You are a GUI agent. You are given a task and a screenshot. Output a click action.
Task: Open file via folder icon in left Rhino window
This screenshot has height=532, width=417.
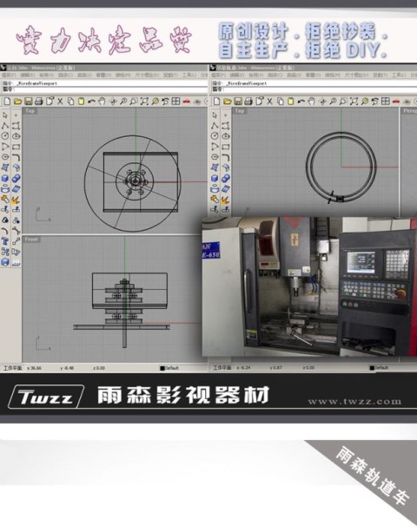[17, 102]
